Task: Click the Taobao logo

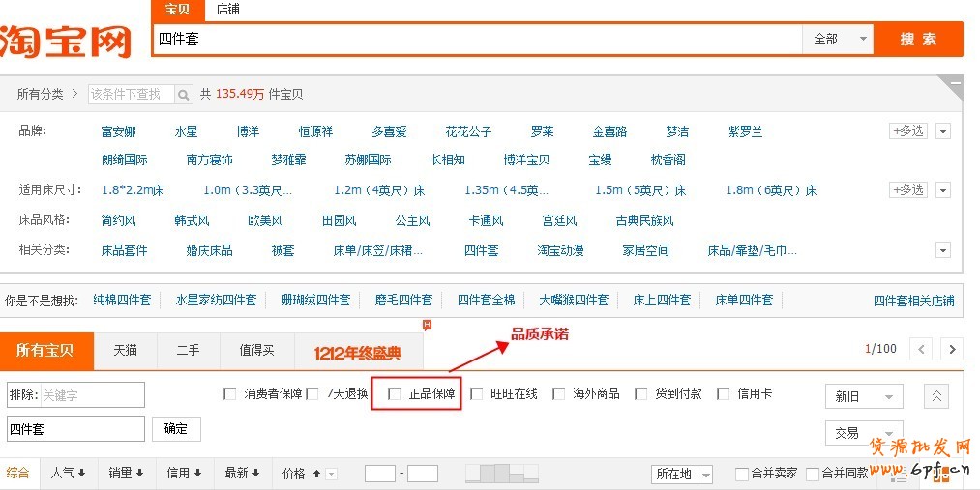Action: (x=66, y=41)
